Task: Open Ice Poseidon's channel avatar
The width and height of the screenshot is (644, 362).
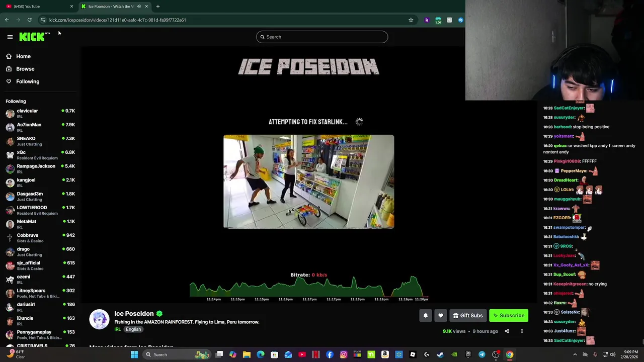Action: coord(99,319)
